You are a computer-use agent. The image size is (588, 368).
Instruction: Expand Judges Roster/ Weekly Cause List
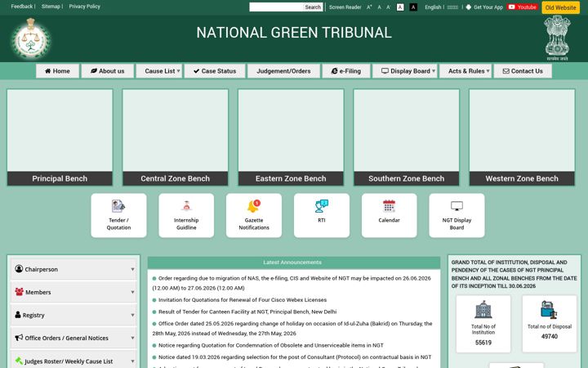pos(73,361)
